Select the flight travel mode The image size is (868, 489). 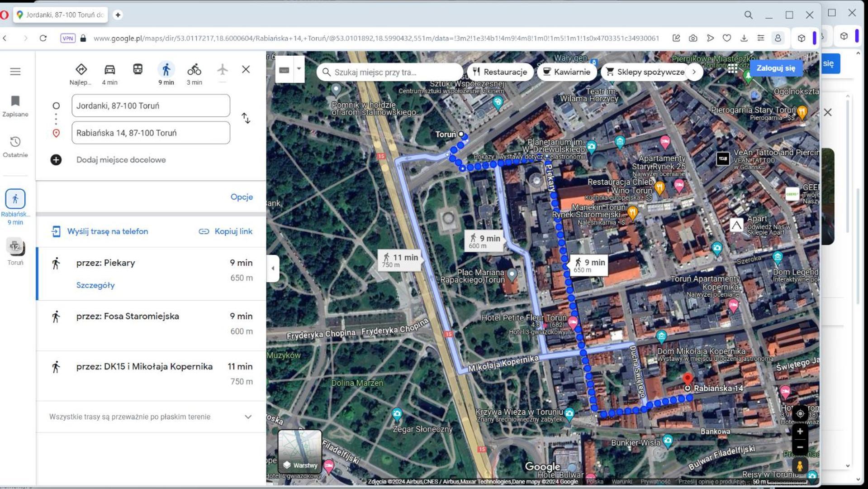coord(222,69)
